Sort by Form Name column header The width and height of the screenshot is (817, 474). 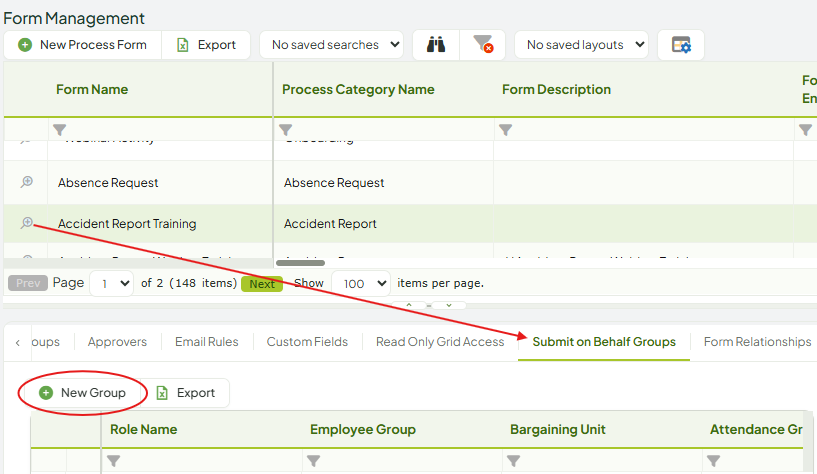click(x=92, y=90)
